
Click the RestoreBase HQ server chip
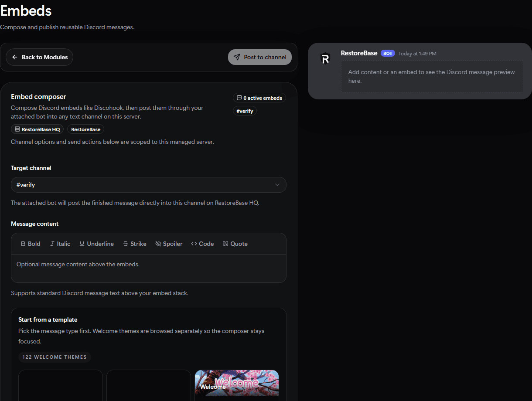(x=38, y=129)
